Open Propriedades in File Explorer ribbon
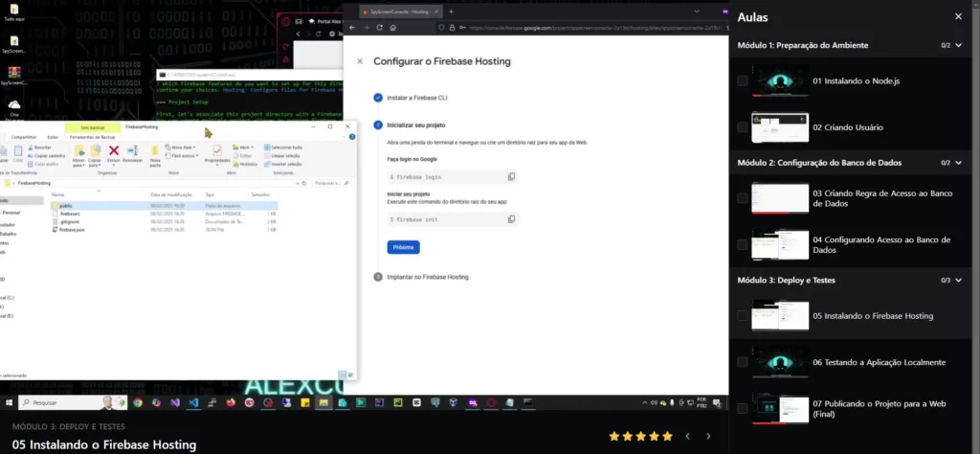 pyautogui.click(x=217, y=154)
